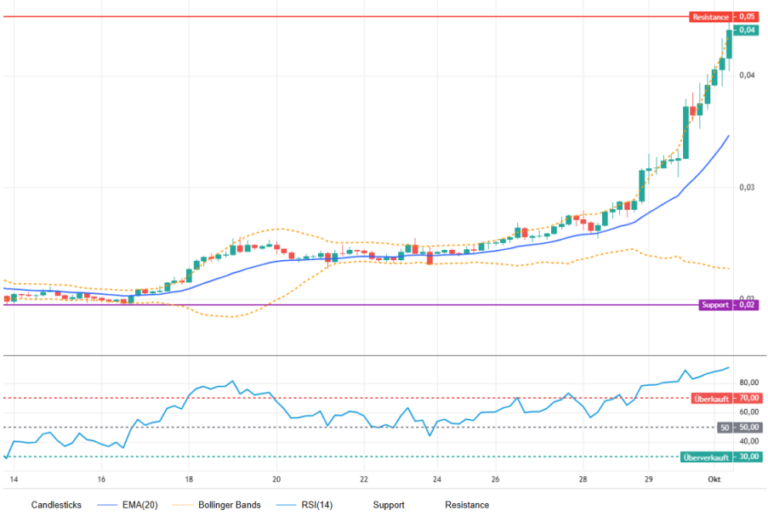Click the 40,00 RSI axis value

click(x=749, y=441)
